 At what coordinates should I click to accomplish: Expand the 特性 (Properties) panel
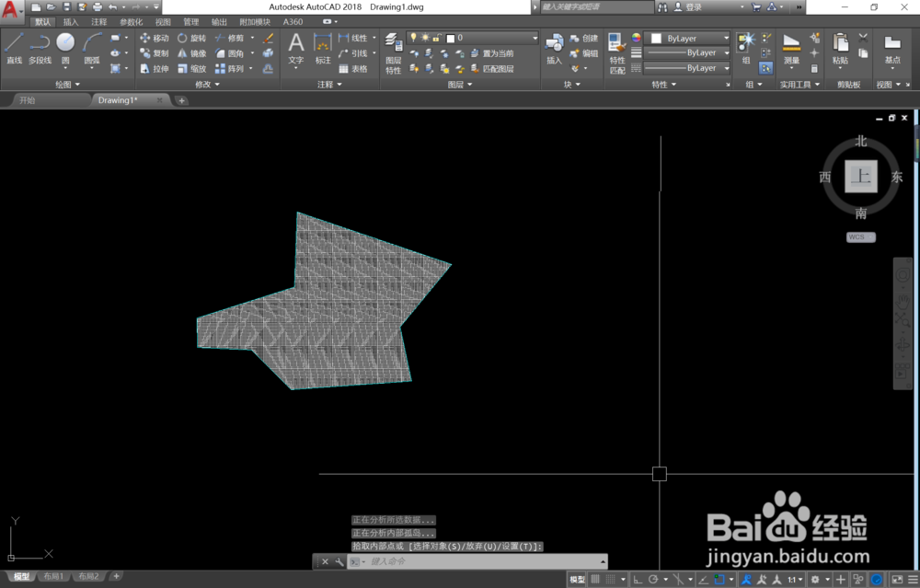tap(663, 85)
